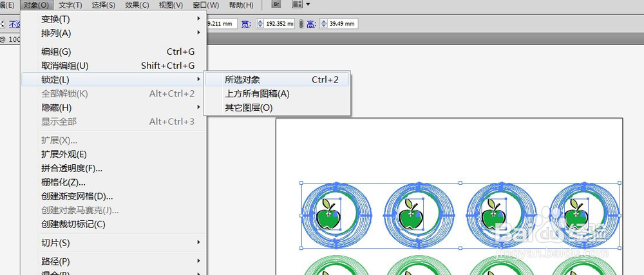This screenshot has height=275, width=644.
Task: Choose 栅格化(Z)... from the menu
Action: pos(114,182)
